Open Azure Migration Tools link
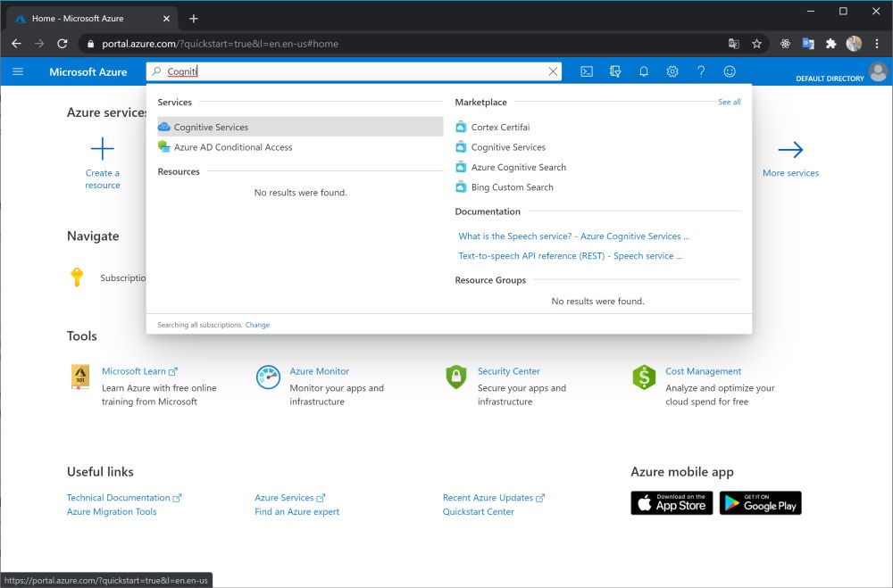 112,512
